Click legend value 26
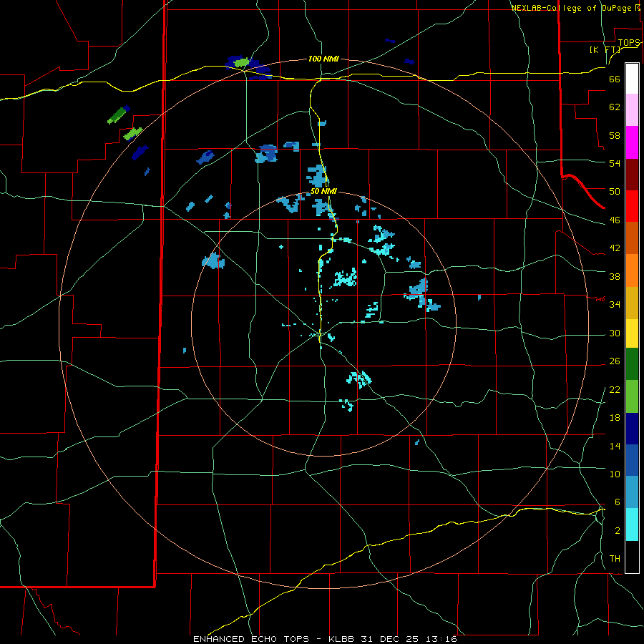The image size is (644, 644). (x=615, y=361)
